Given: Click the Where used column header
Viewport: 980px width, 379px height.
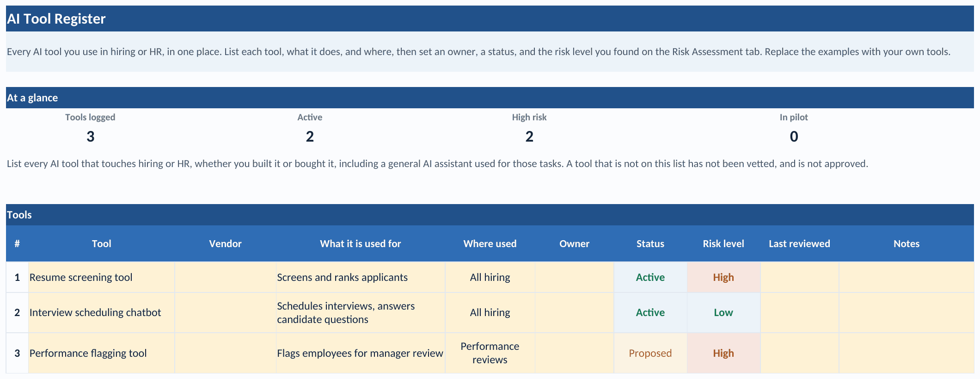Looking at the screenshot, I should click(x=490, y=243).
